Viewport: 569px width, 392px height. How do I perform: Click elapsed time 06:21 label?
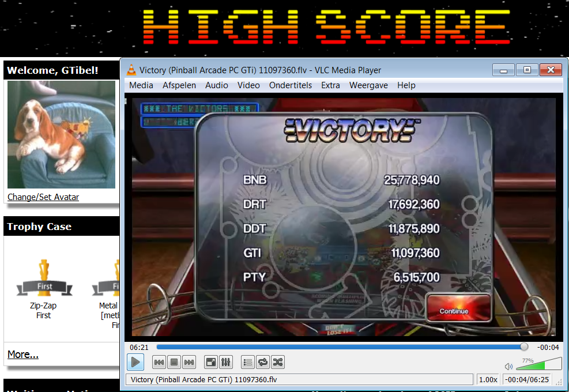(140, 348)
